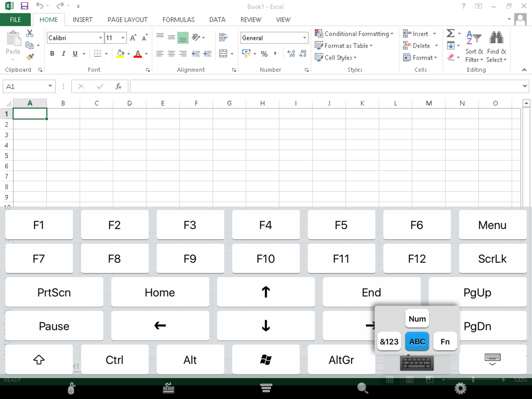Click the red Font Color button

[138, 54]
